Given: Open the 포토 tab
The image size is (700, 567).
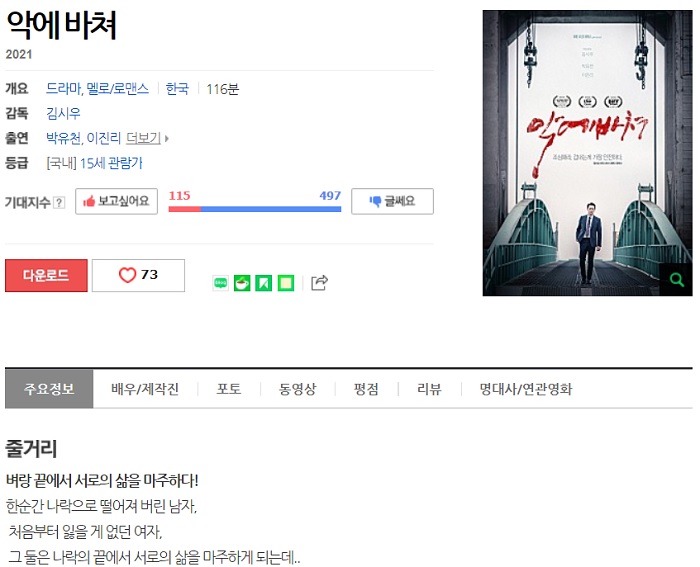Looking at the screenshot, I should tap(229, 389).
